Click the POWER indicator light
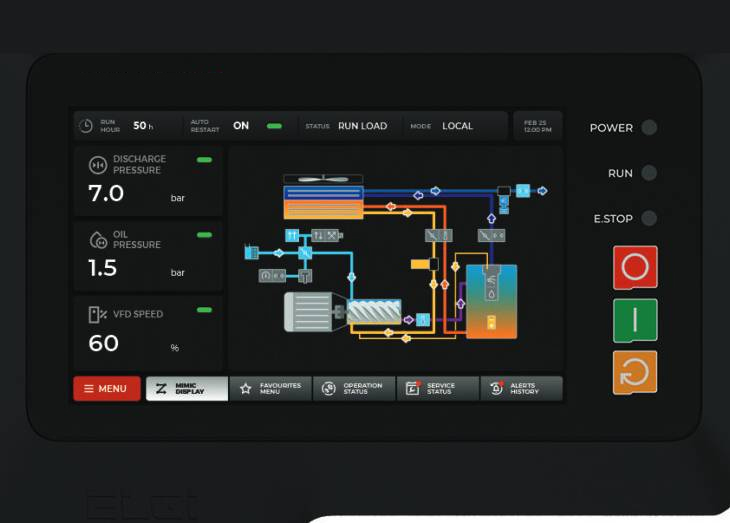730x523 pixels. (x=649, y=127)
